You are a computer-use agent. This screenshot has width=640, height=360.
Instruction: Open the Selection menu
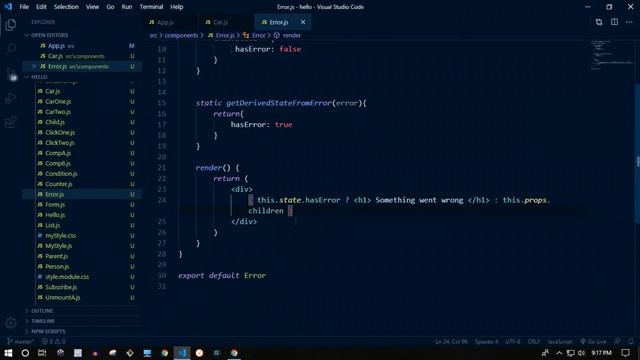pos(66,7)
